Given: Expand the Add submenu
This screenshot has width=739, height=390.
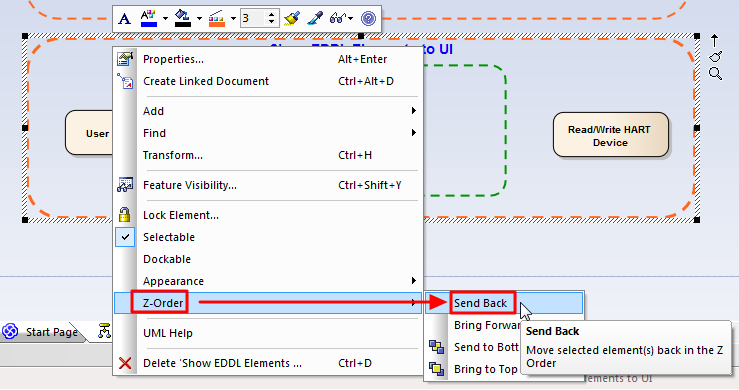Looking at the screenshot, I should [267, 111].
